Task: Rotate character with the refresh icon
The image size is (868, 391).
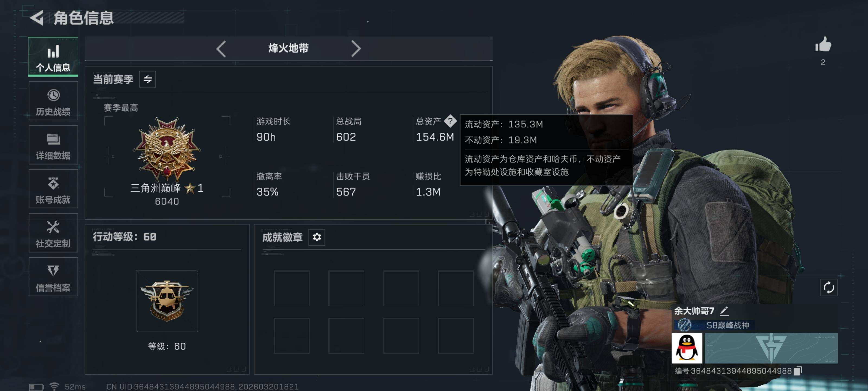Action: pyautogui.click(x=829, y=288)
